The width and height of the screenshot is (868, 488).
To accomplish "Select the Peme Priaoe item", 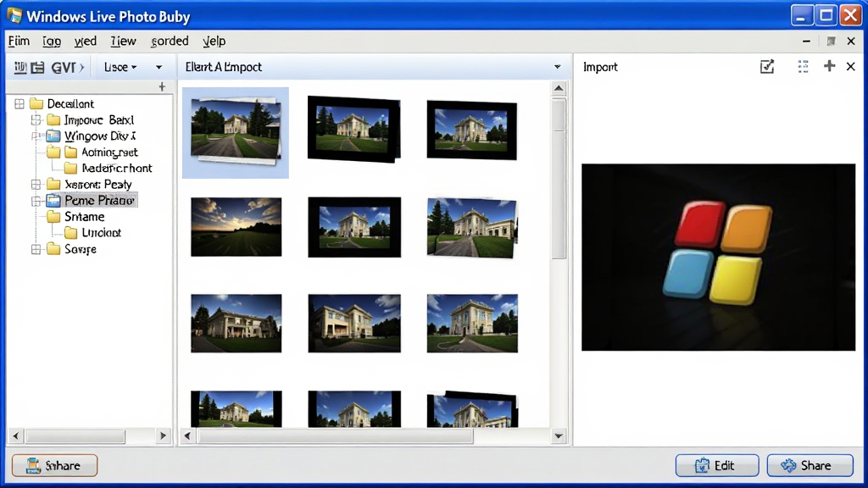I will [92, 200].
